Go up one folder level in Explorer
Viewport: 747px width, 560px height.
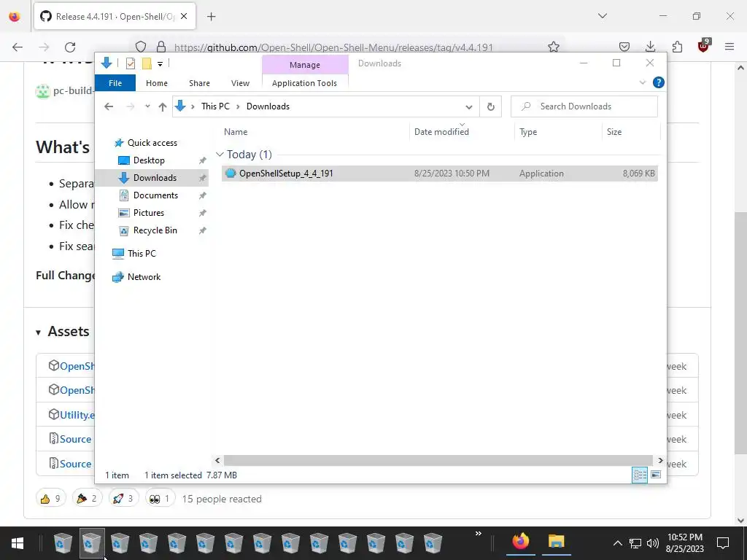tap(163, 106)
